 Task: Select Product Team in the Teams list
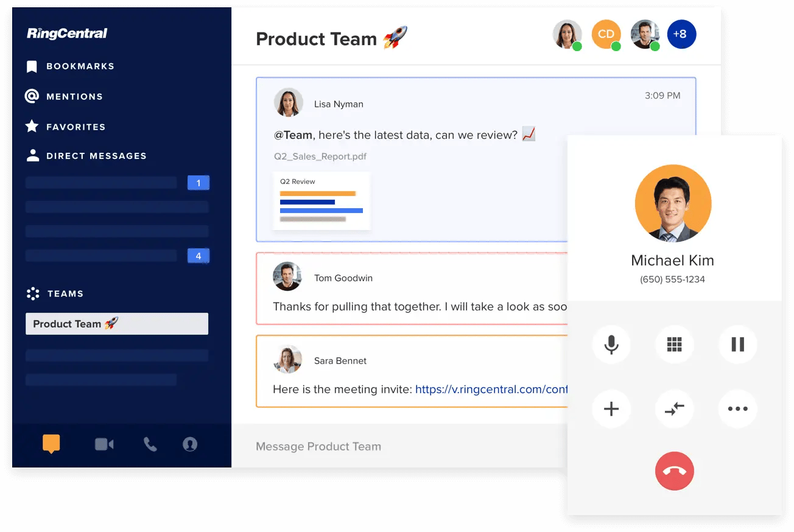pyautogui.click(x=116, y=324)
